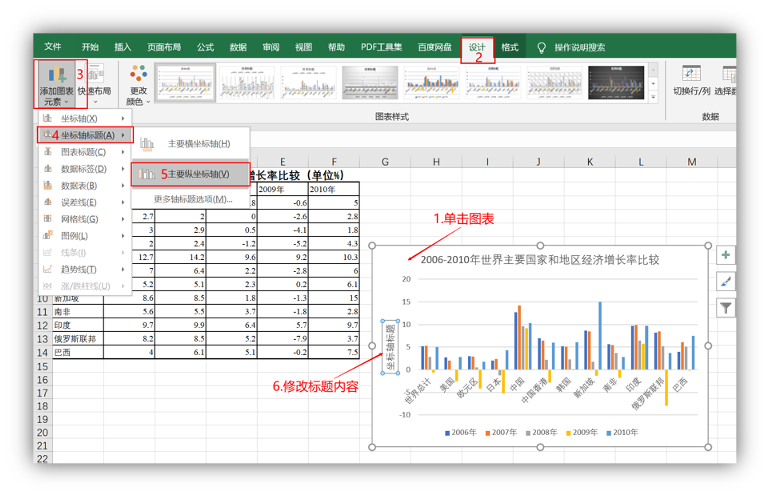Click the lightbulb 操作说明搜索 icon
Screen dimensions: 768x495
(541, 47)
